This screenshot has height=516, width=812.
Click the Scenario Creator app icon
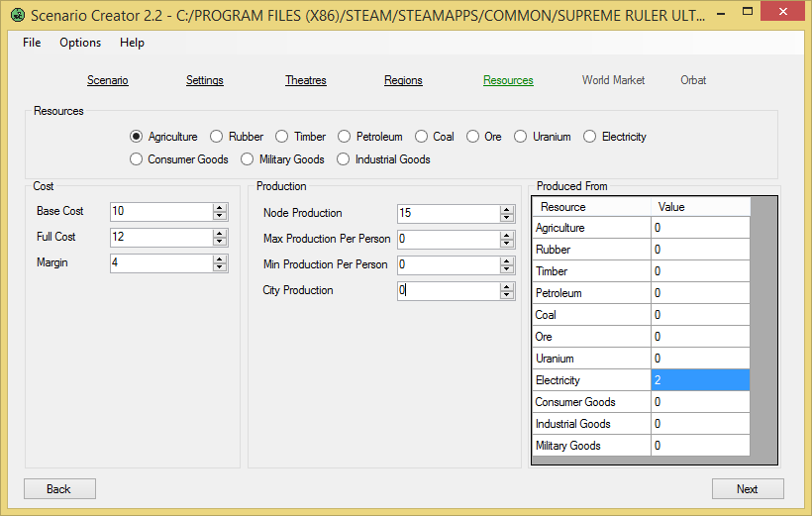tap(18, 15)
